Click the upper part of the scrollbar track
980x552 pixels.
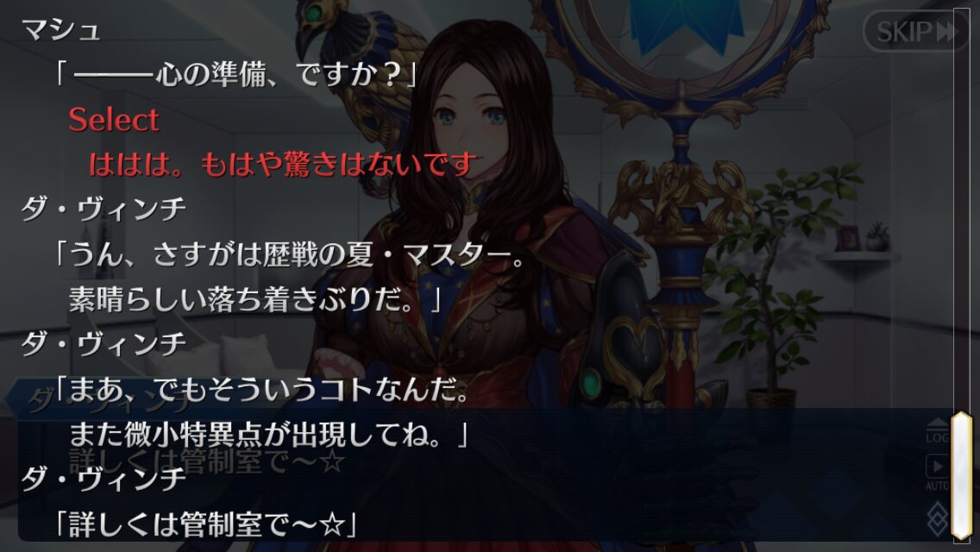(x=962, y=206)
